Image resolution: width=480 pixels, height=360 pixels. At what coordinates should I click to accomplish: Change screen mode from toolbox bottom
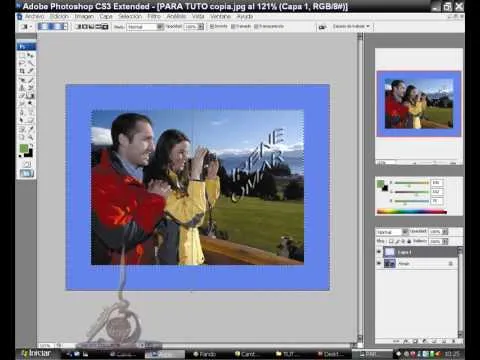coord(27,173)
